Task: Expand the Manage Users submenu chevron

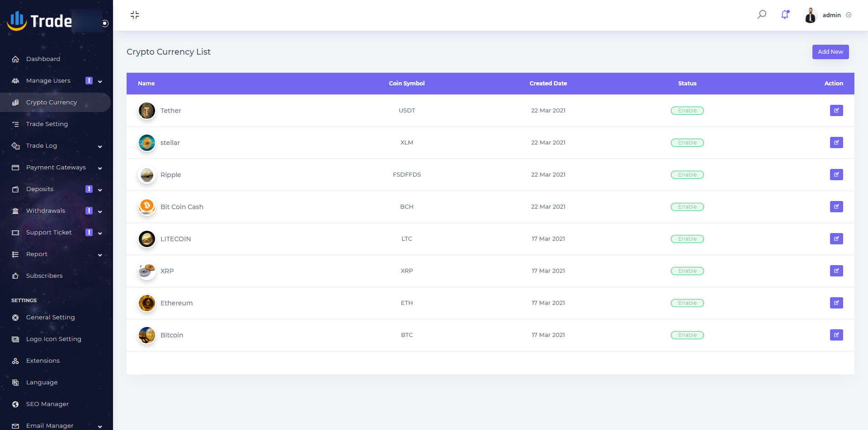Action: pyautogui.click(x=100, y=81)
